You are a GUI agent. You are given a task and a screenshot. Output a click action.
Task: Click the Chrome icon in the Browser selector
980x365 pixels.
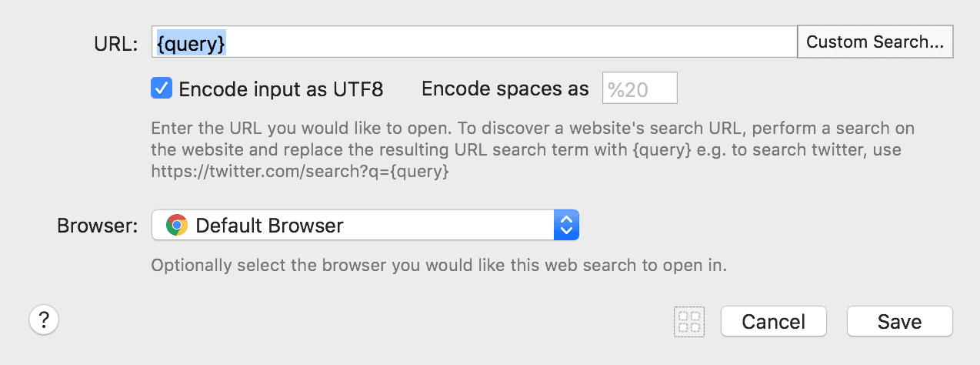click(176, 226)
